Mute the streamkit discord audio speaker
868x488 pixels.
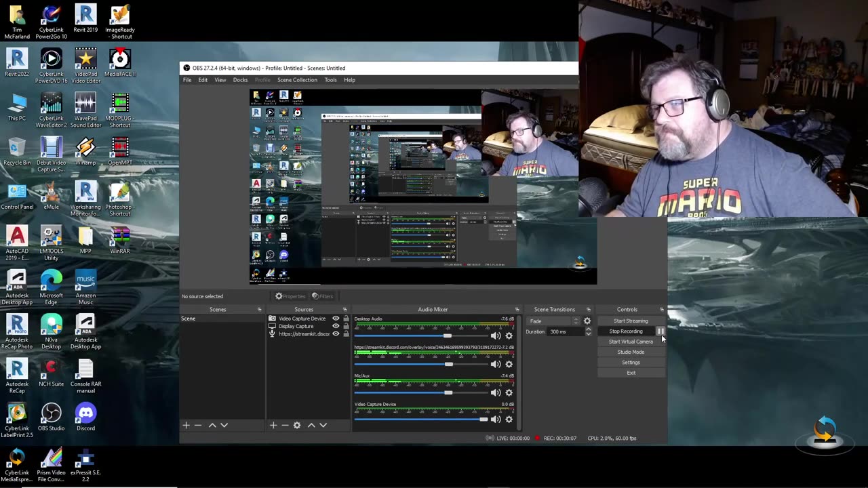pyautogui.click(x=496, y=364)
